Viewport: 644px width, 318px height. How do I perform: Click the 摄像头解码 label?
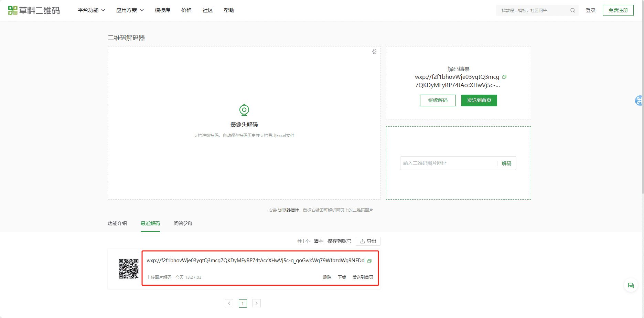tap(244, 125)
